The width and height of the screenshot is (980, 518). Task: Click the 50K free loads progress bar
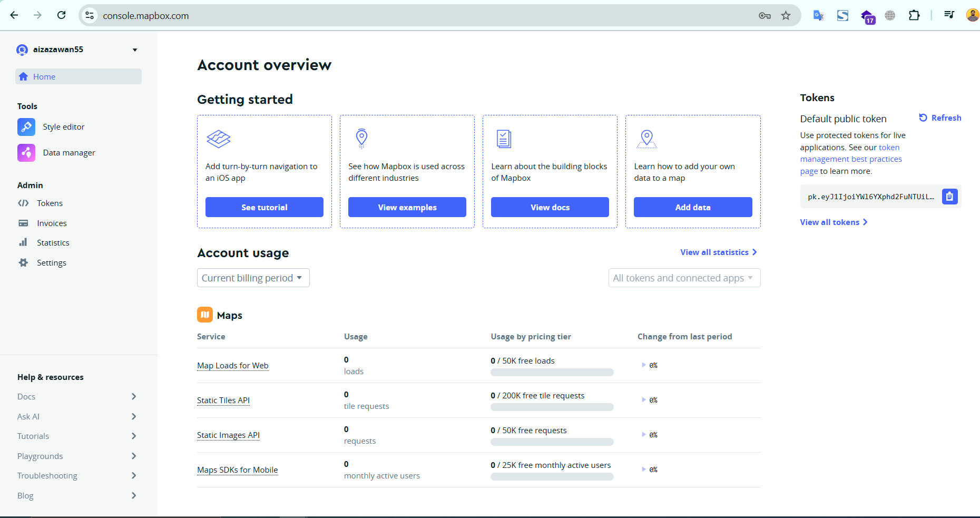(x=552, y=372)
